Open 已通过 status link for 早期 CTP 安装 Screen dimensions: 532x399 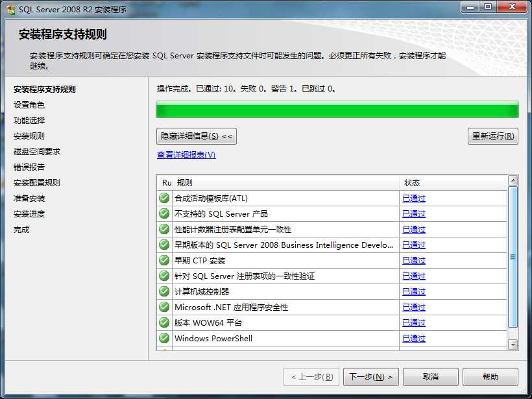(x=413, y=261)
